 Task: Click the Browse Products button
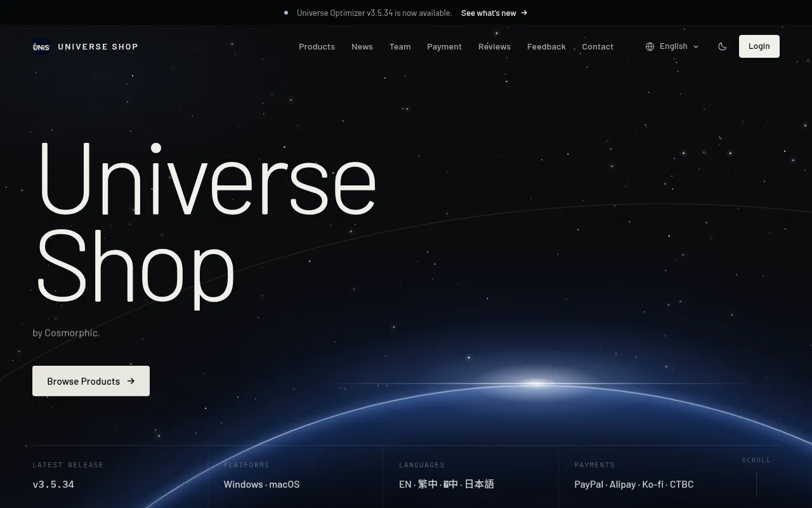click(x=91, y=381)
